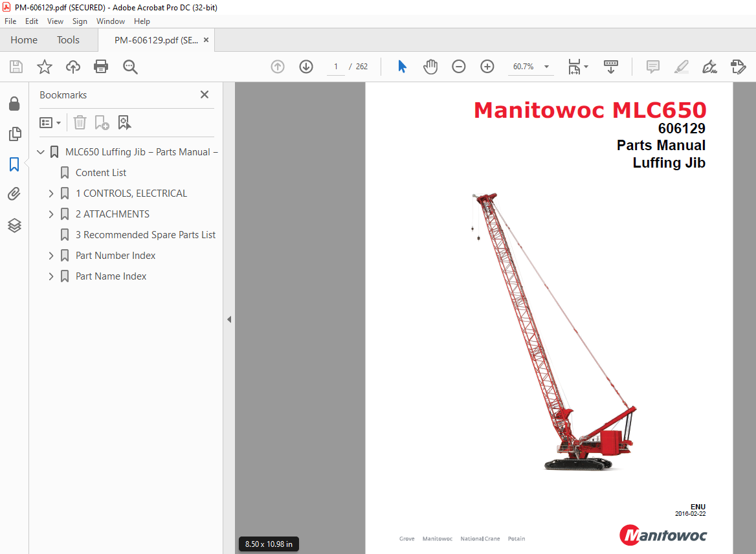Open the File menu
The image size is (756, 554).
tap(10, 21)
